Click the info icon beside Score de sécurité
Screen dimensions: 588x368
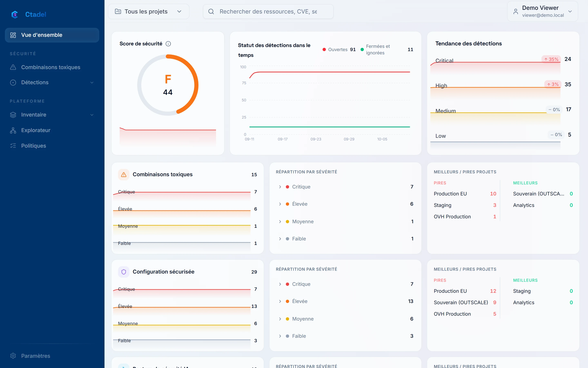point(168,44)
